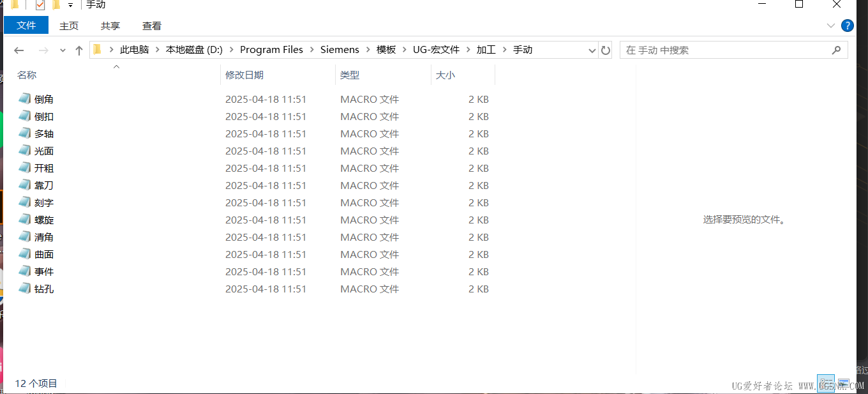Switch to details view in status bar
This screenshot has width=868, height=394.
point(826,383)
